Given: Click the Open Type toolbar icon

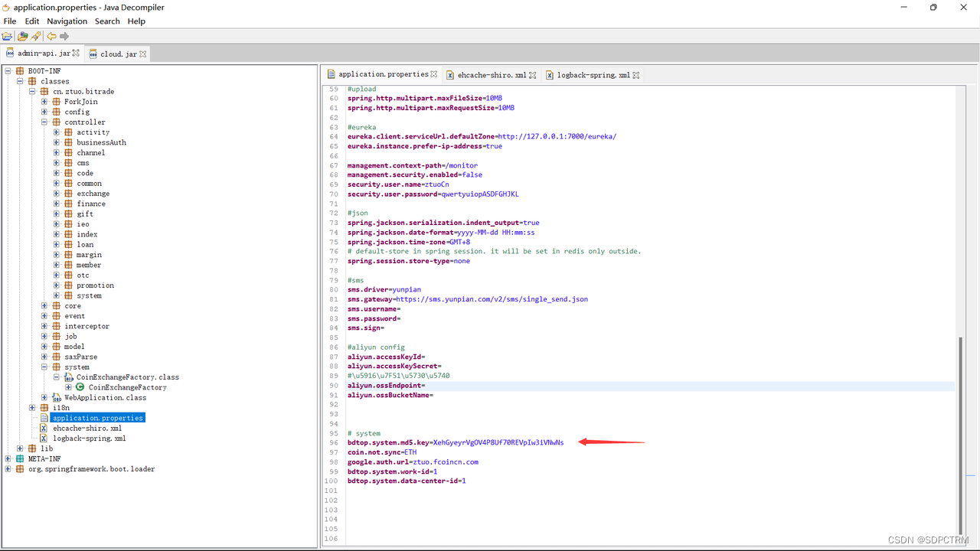Looking at the screenshot, I should click(x=23, y=36).
